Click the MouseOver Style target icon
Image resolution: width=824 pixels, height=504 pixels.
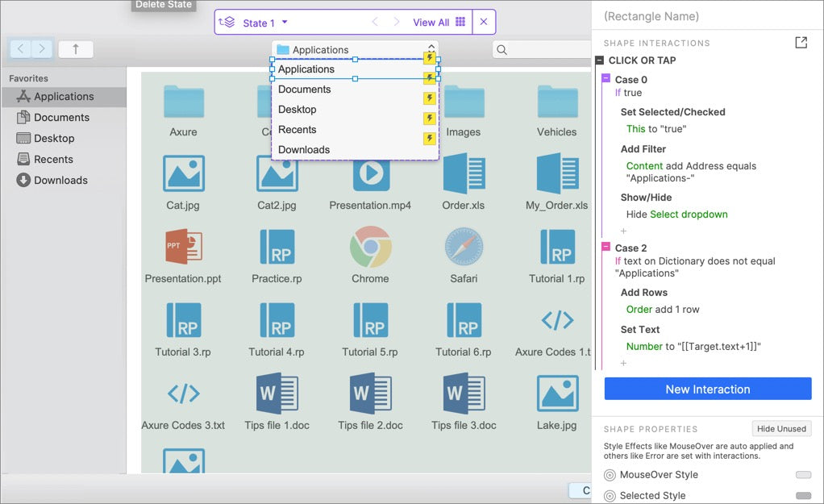click(x=610, y=475)
